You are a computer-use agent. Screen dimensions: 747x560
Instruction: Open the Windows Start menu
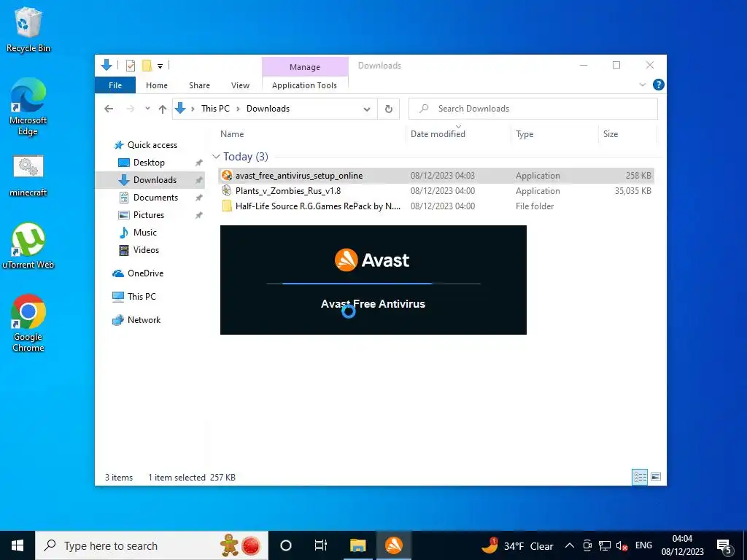tap(18, 545)
